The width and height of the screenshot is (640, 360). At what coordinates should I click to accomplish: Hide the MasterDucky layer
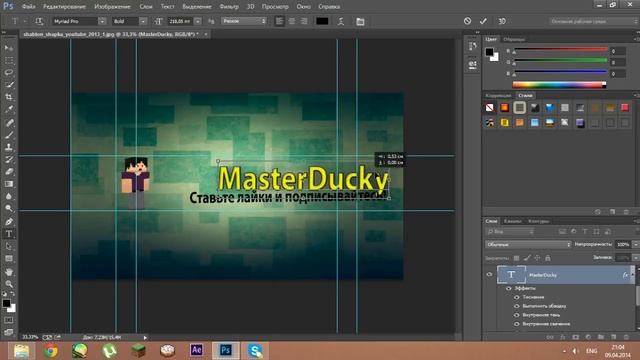click(489, 275)
